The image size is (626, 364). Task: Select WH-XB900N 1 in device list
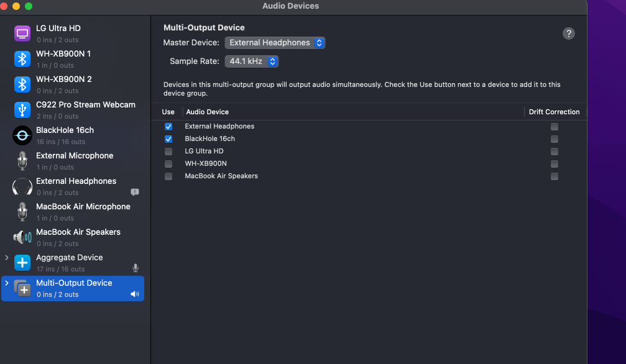(x=73, y=59)
